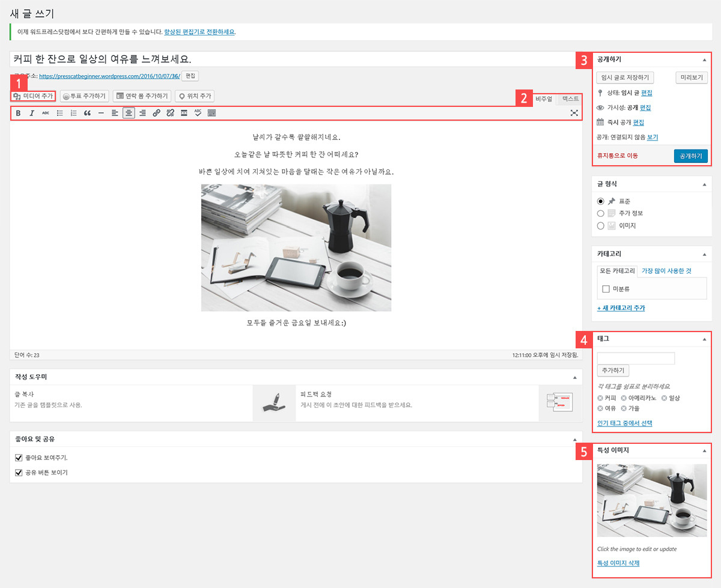Click the 연락 폼 추가하기 button
The image size is (721, 588).
point(142,96)
